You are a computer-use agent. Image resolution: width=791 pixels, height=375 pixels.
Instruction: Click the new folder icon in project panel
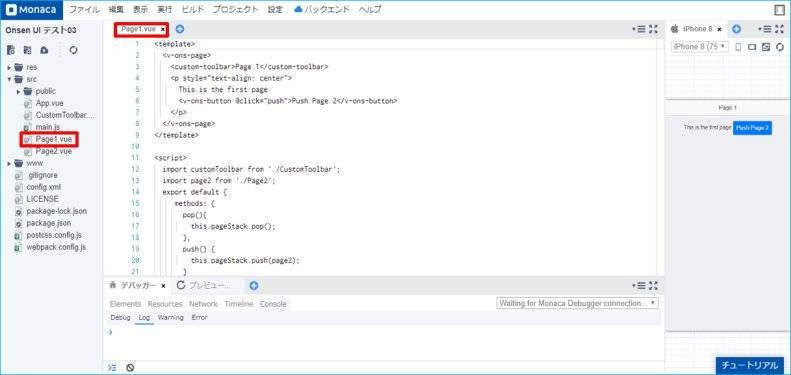(x=28, y=50)
